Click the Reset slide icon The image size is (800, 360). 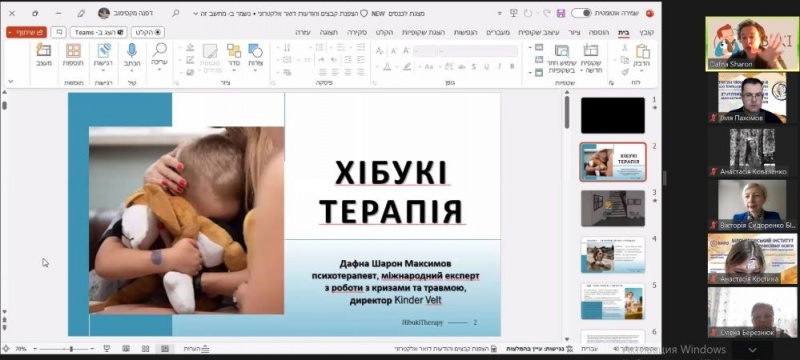539,60
